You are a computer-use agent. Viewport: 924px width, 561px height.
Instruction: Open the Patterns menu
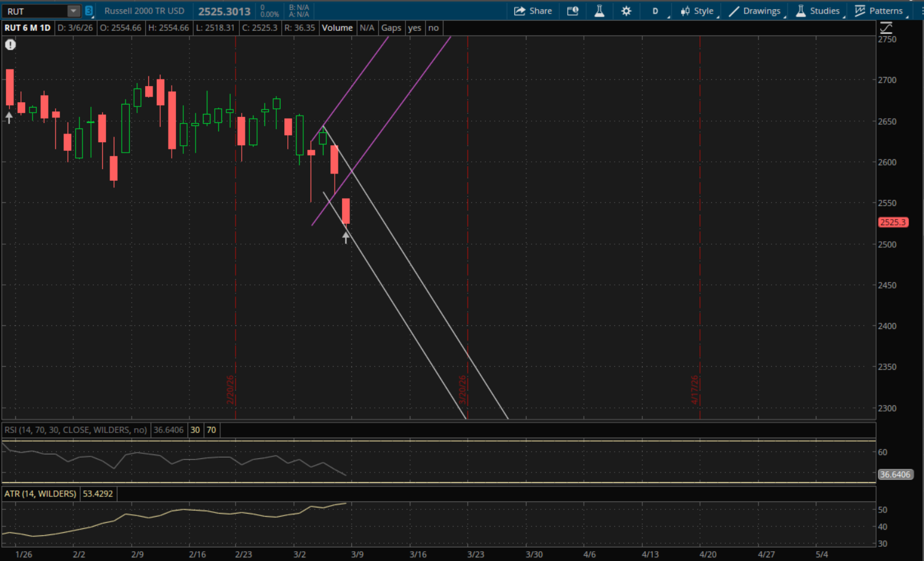(879, 11)
